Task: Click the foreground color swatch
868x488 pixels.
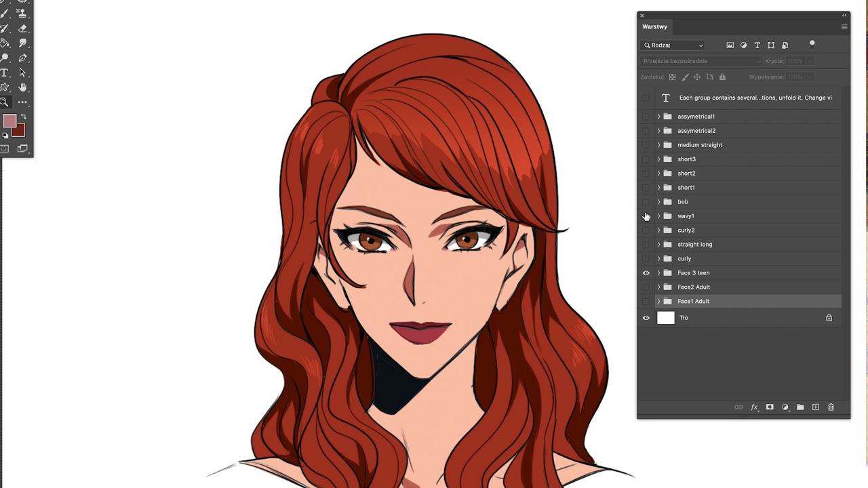Action: coord(9,121)
